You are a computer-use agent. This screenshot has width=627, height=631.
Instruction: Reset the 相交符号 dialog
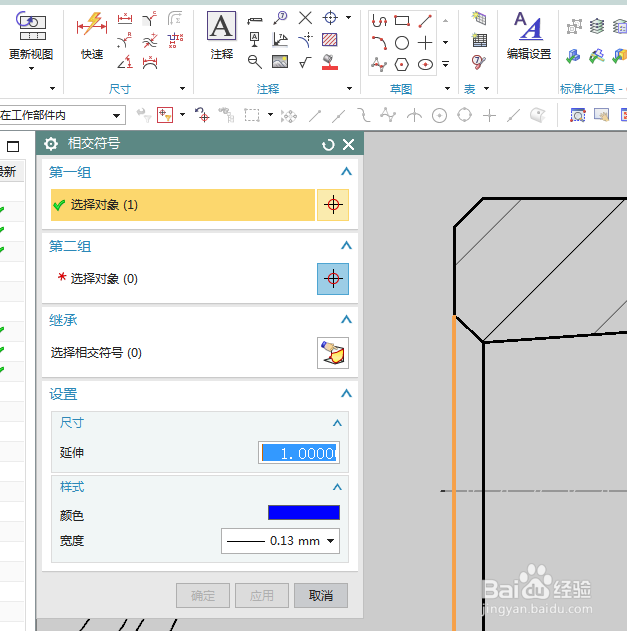(328, 144)
